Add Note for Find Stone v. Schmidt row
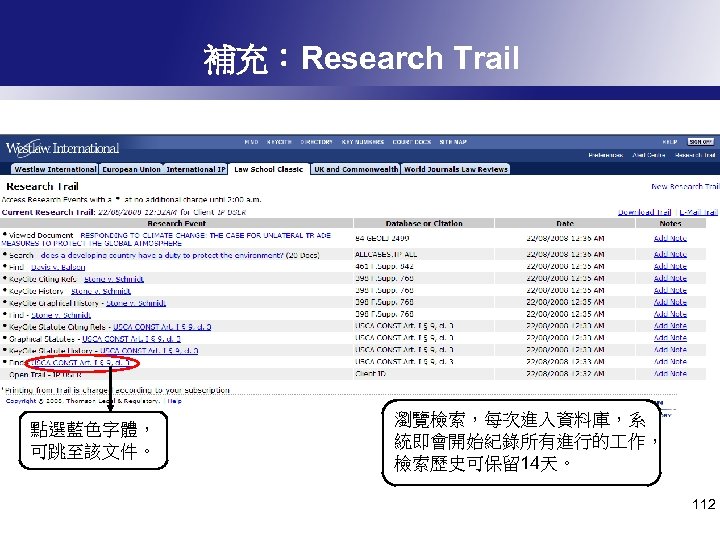 (670, 314)
